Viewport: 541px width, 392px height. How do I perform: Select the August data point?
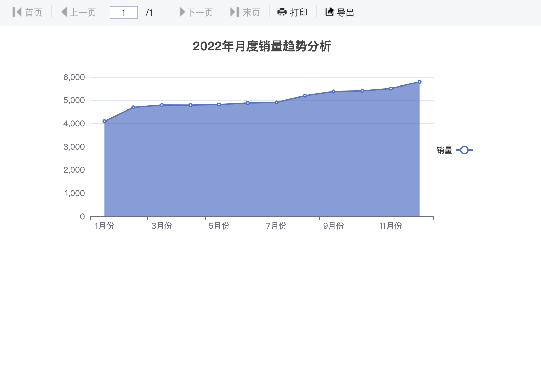point(305,96)
